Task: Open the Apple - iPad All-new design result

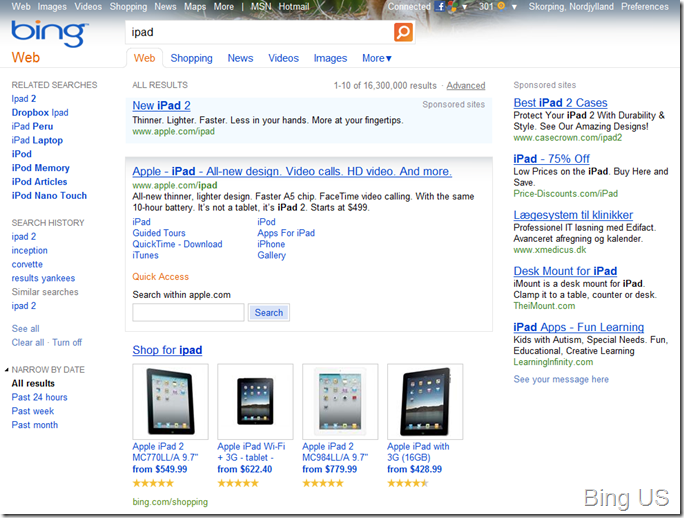Action: pos(292,171)
